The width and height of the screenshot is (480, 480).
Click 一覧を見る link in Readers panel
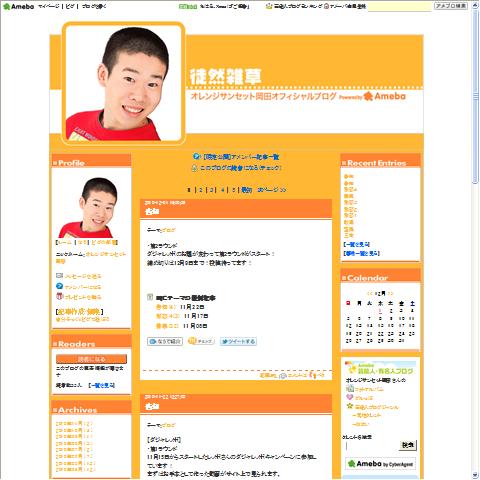click(102, 385)
